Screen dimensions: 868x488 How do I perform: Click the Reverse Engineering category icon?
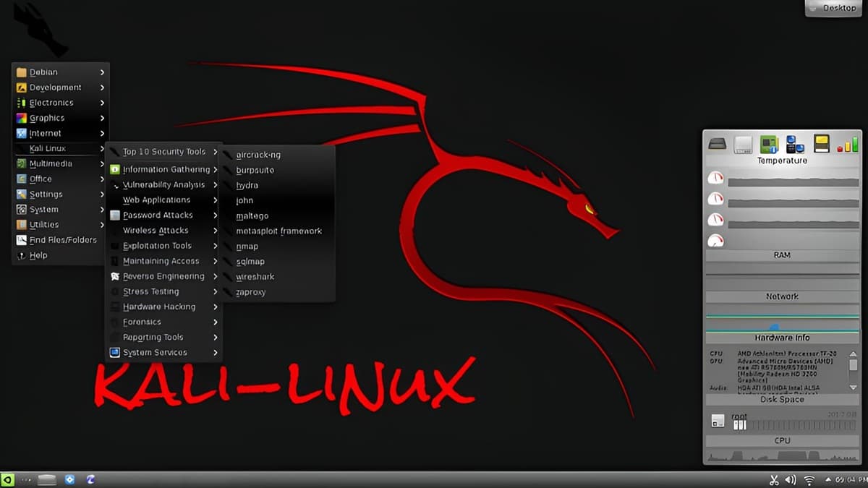114,276
